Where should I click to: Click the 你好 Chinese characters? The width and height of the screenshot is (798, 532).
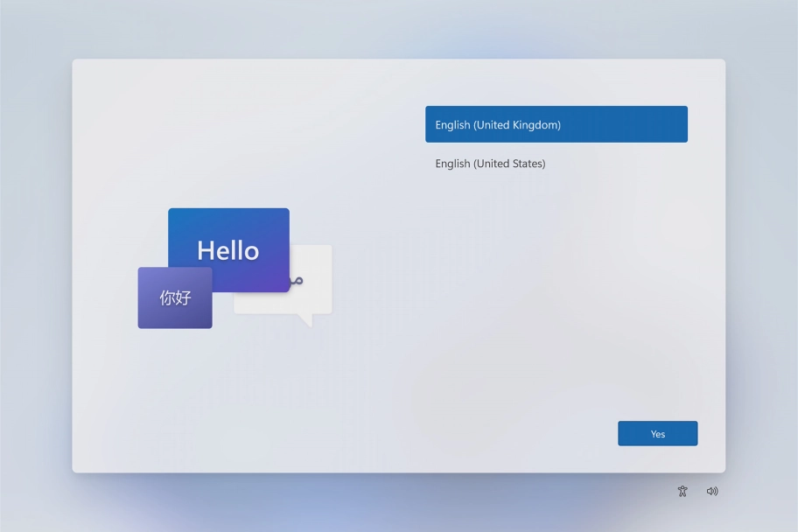click(x=174, y=298)
